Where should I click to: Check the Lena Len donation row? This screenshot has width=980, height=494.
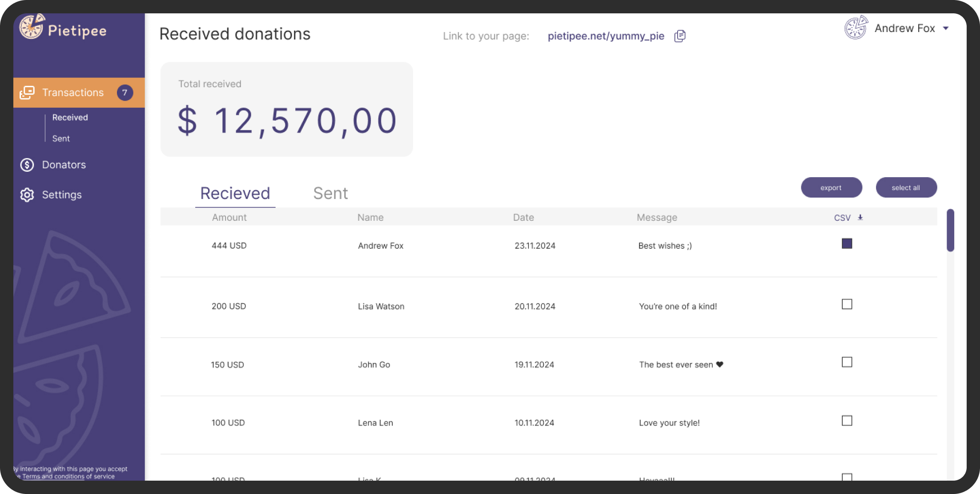847,421
